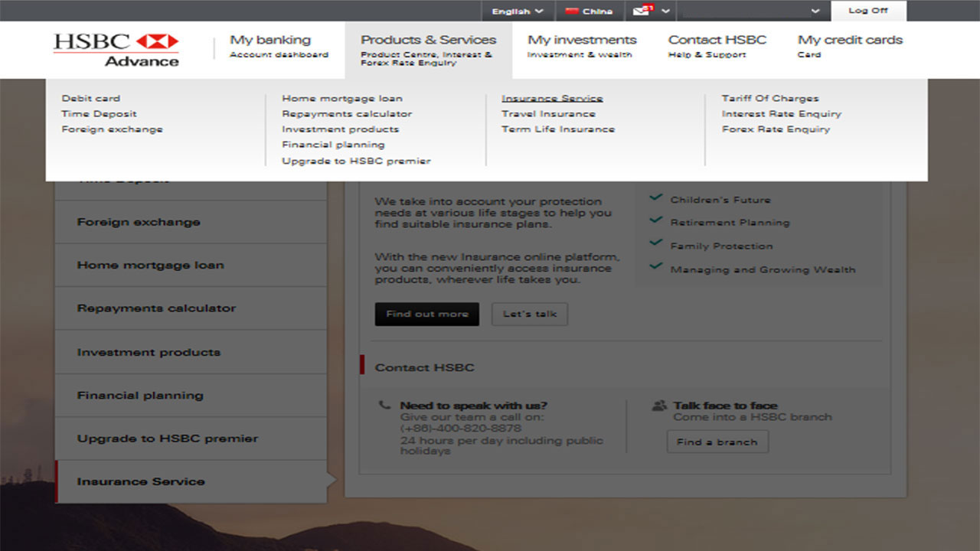Select Insurance Service in the left sidebar

tap(191, 481)
